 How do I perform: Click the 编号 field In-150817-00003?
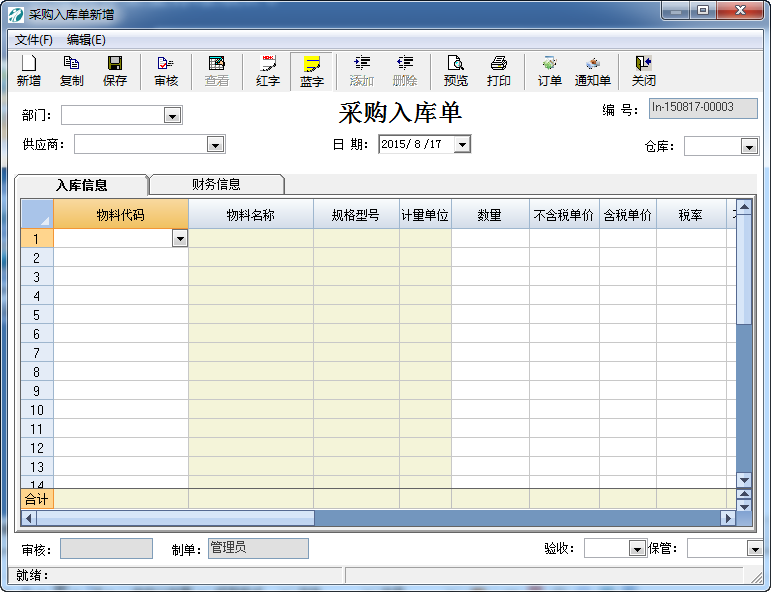pos(703,108)
